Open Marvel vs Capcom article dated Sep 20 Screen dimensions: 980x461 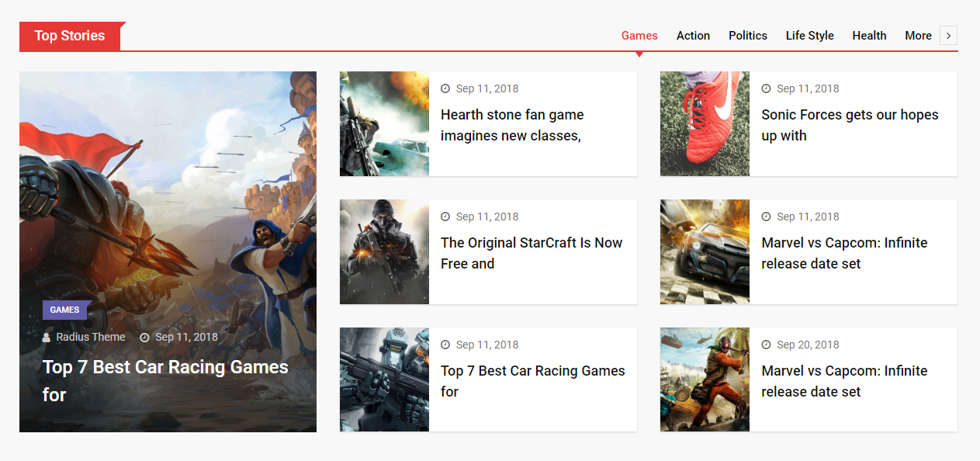click(844, 381)
